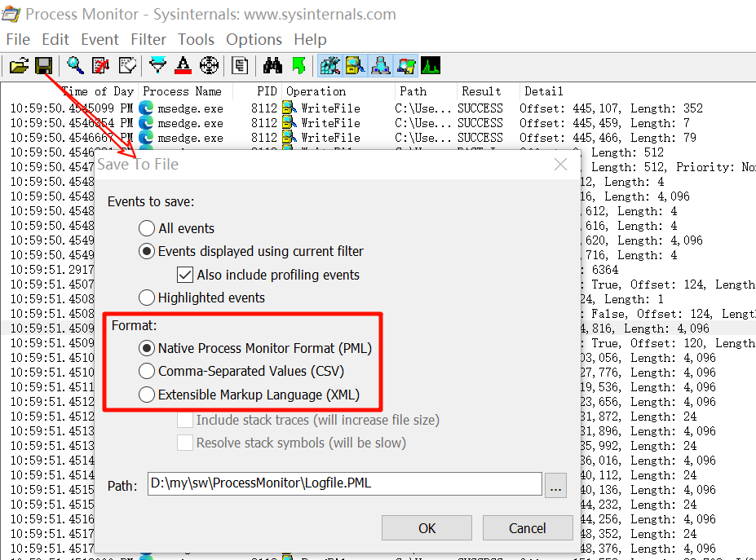Open the Process Tree toolbar icon
The height and width of the screenshot is (560, 756).
240,65
